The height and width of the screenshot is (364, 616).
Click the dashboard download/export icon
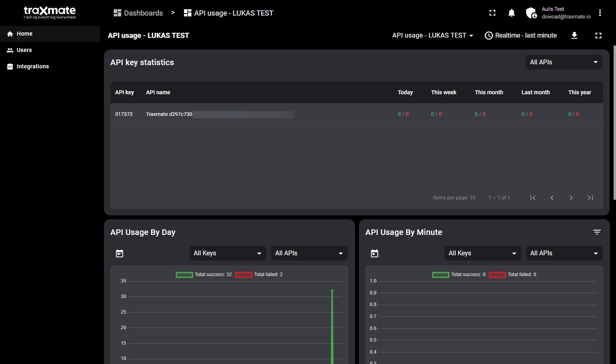point(574,36)
